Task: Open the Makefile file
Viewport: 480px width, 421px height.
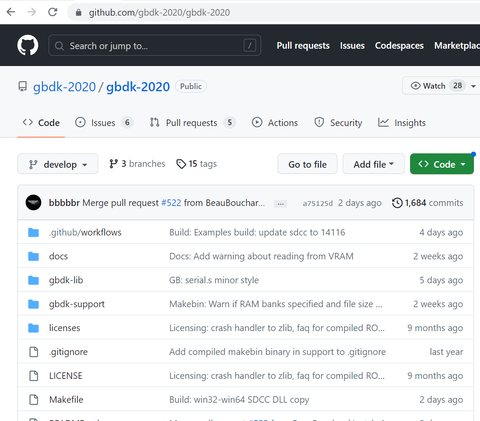Action: coord(66,400)
